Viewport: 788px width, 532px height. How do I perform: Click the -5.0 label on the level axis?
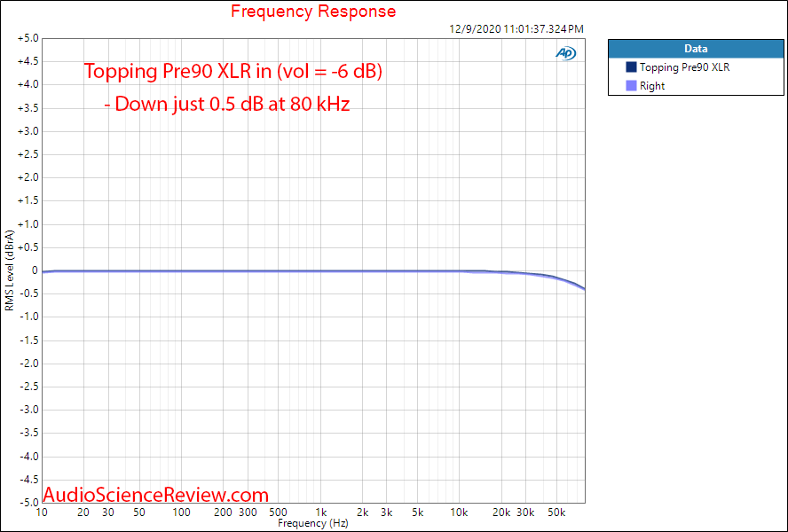tap(29, 503)
